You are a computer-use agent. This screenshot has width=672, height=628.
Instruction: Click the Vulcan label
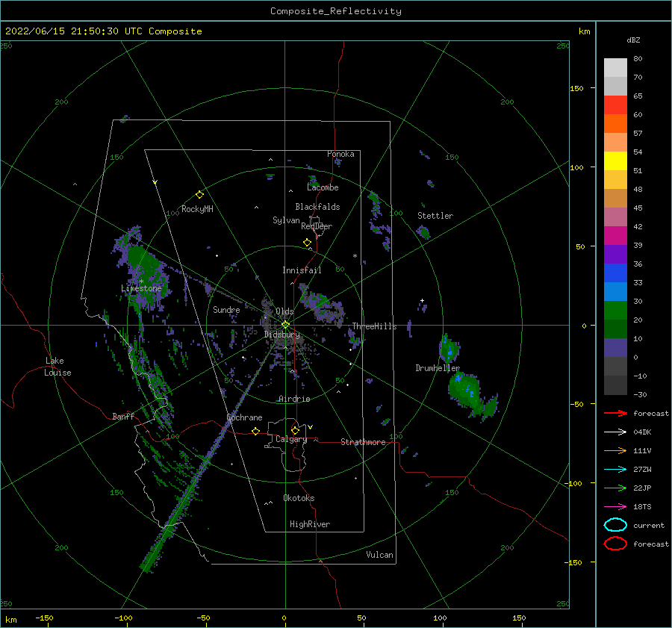[x=379, y=555]
